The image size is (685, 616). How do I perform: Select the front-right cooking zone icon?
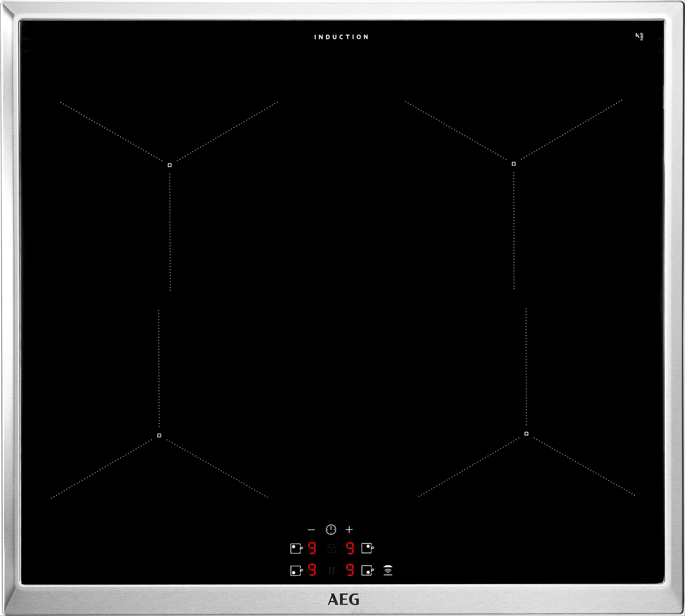pyautogui.click(x=367, y=570)
